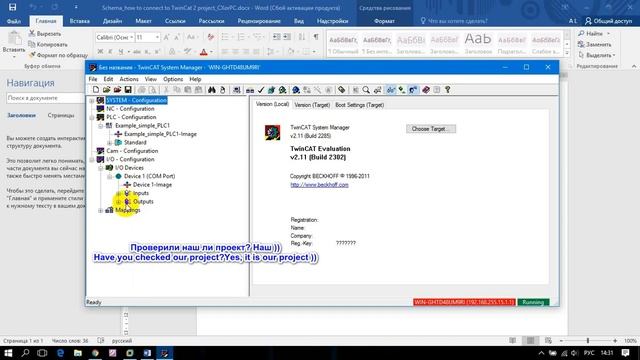Toggle Italic (К) in Word ribbon
Screen dimensions: 640x360
point(111,52)
